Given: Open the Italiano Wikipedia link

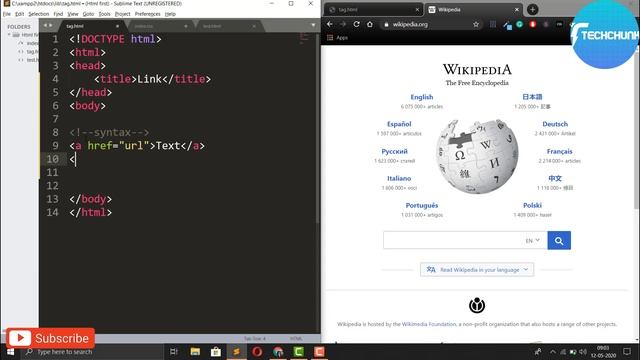Looking at the screenshot, I should click(x=399, y=178).
